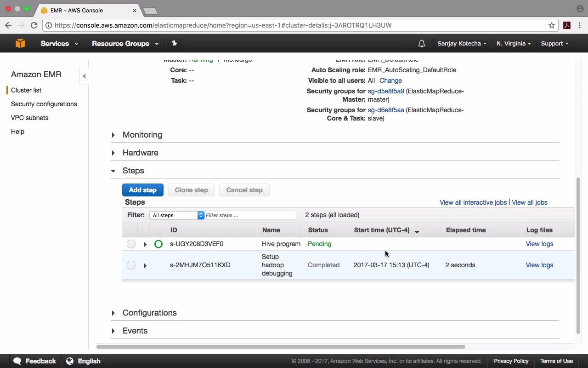Screen dimensions: 588x368
Task: Go to Cluster list in sidebar
Action: pos(26,90)
